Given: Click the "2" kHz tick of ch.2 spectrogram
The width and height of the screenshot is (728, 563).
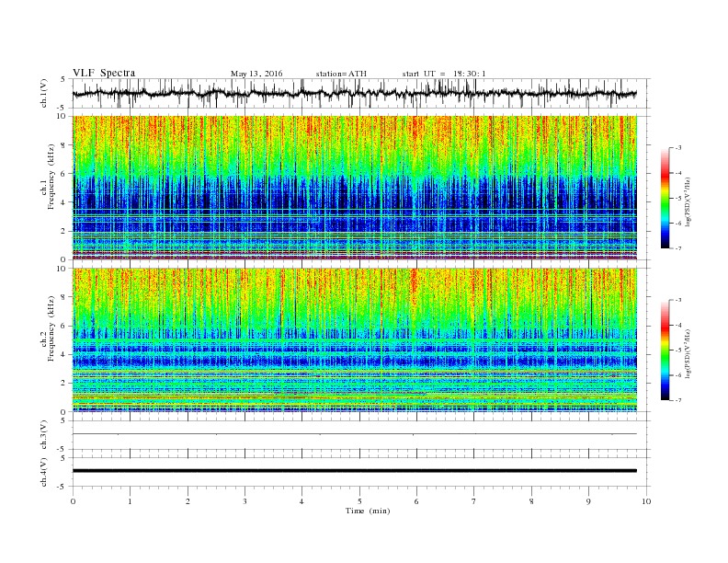Looking at the screenshot, I should pos(63,383).
